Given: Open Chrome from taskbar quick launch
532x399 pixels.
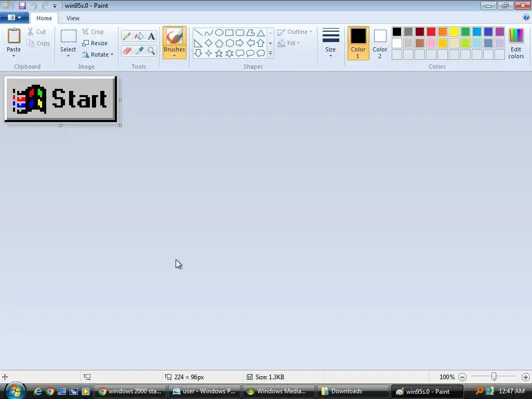Looking at the screenshot, I should [49, 391].
